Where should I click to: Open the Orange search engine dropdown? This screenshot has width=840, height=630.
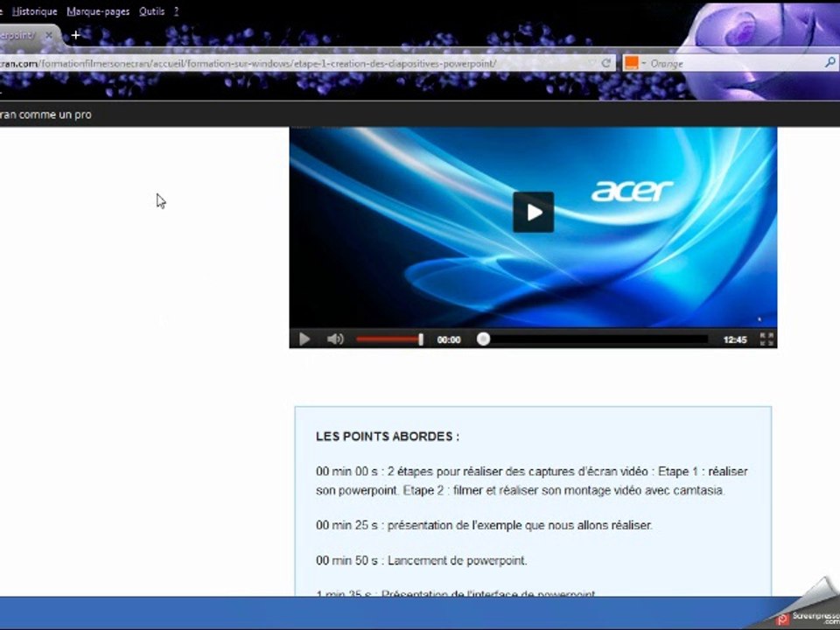pos(635,63)
